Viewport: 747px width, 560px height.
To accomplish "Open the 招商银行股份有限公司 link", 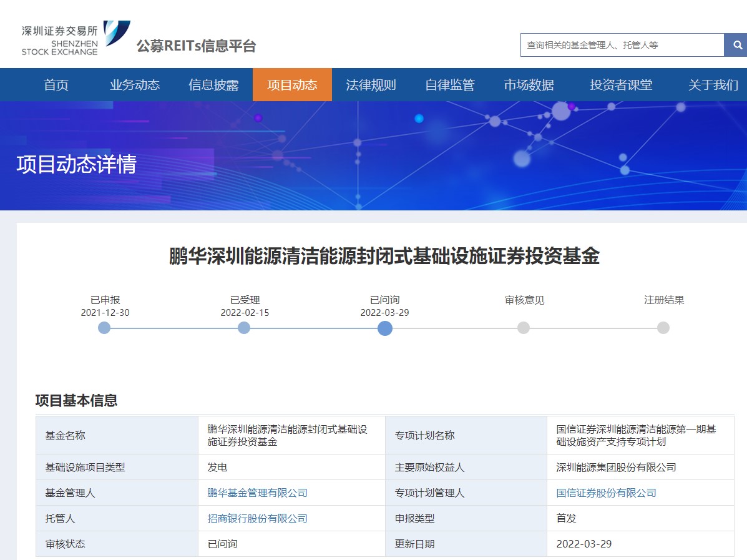I will [257, 519].
